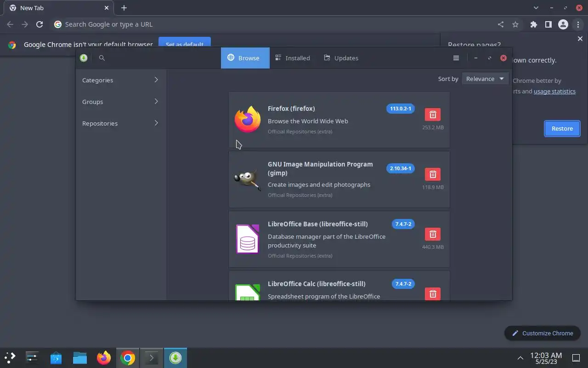Switch to the Updates tab
This screenshot has height=368, width=588.
(x=341, y=58)
